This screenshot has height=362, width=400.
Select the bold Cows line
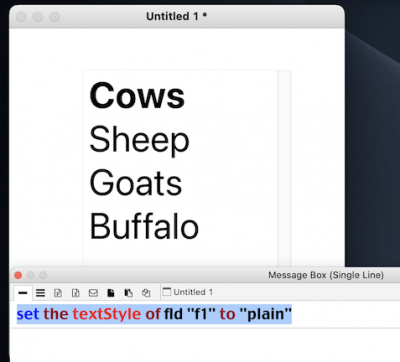click(x=137, y=96)
